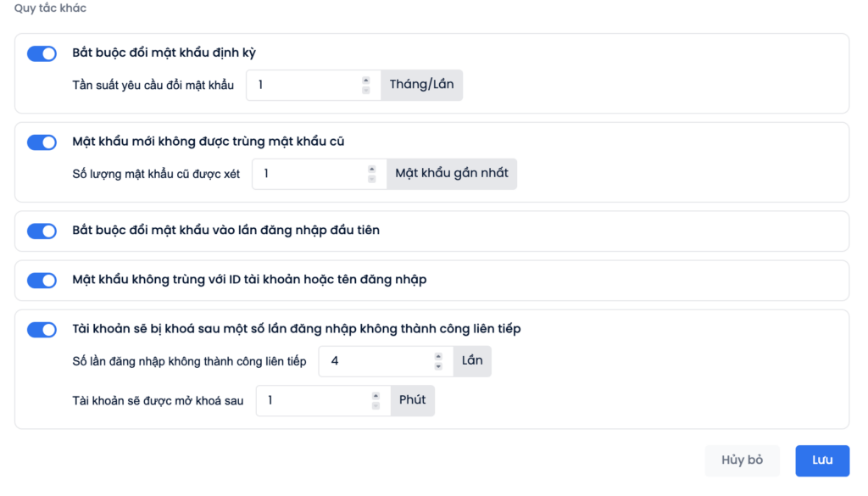Decrease password change frequency with down arrow
The image size is (868, 496).
coord(366,90)
